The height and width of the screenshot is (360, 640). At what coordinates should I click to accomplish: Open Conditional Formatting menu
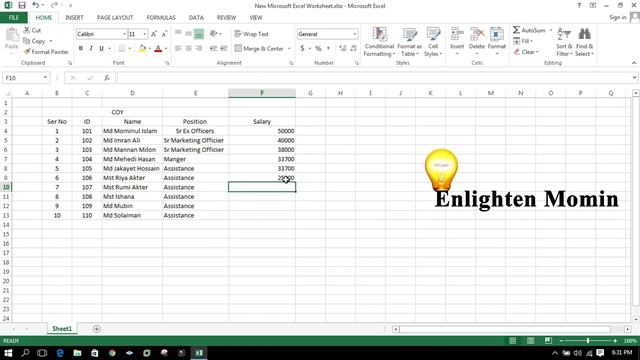[379, 42]
